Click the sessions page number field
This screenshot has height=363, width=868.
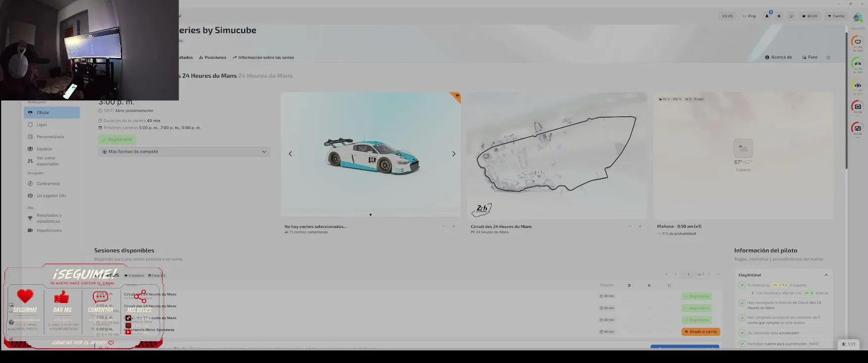coord(688,274)
